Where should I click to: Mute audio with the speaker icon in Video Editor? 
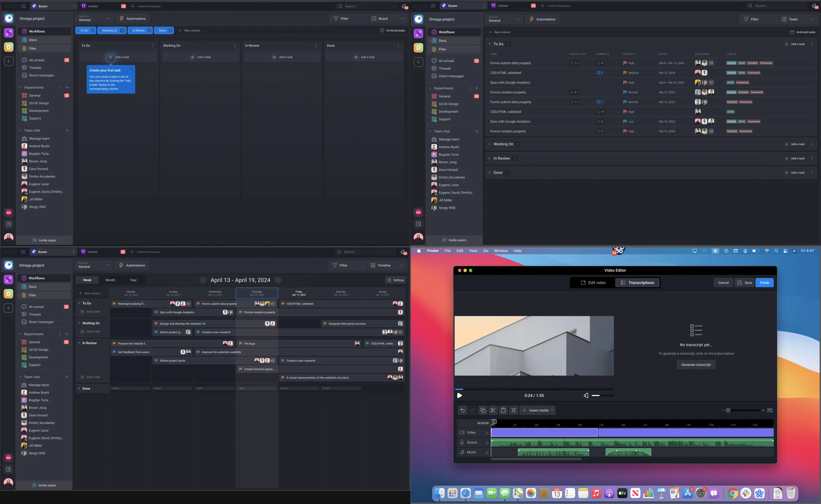pyautogui.click(x=586, y=396)
